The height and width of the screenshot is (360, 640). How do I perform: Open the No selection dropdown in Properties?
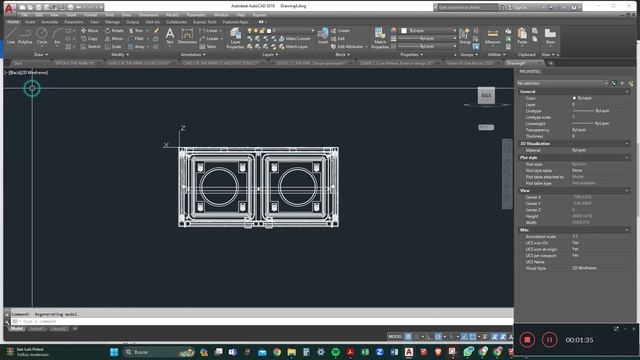[562, 83]
